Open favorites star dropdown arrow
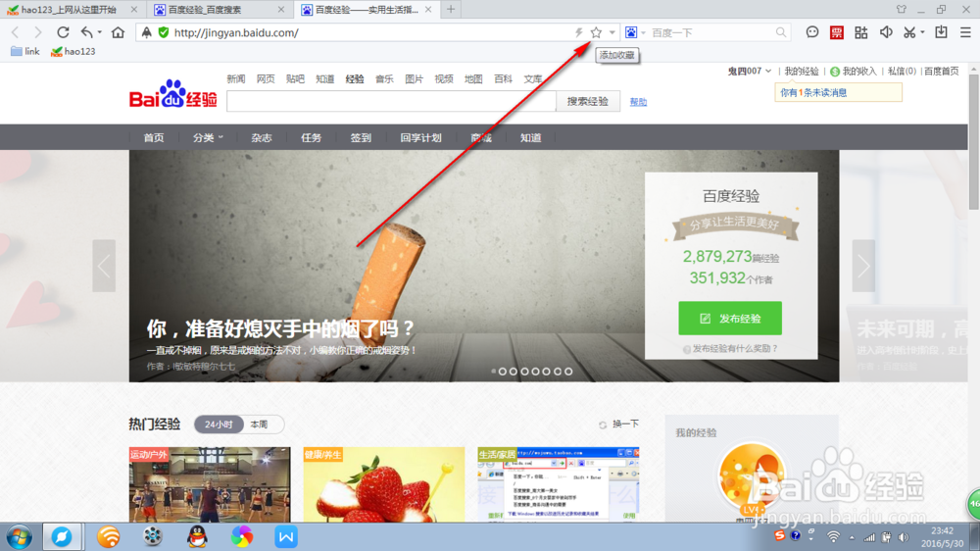 click(612, 32)
